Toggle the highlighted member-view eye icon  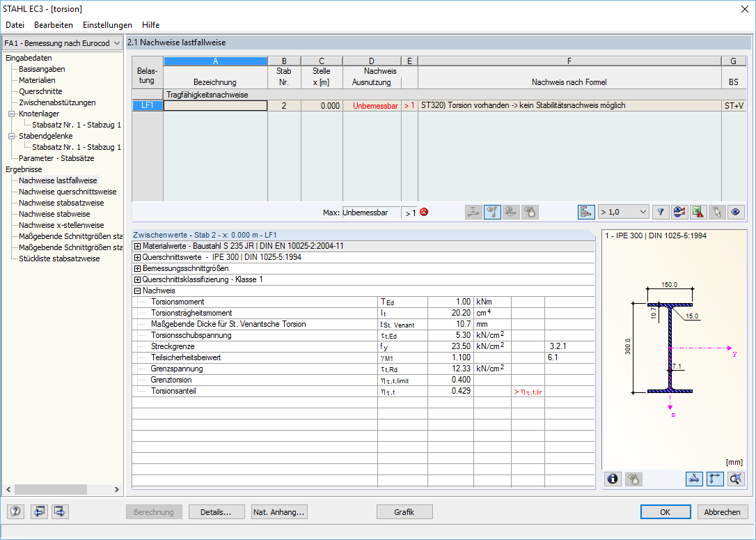click(492, 212)
